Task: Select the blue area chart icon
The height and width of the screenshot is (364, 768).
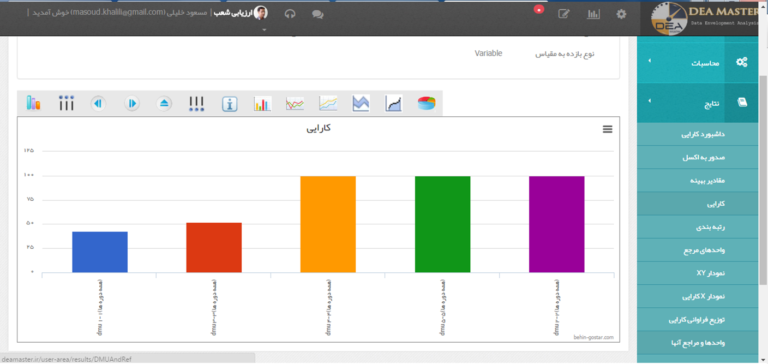Action: [x=361, y=103]
